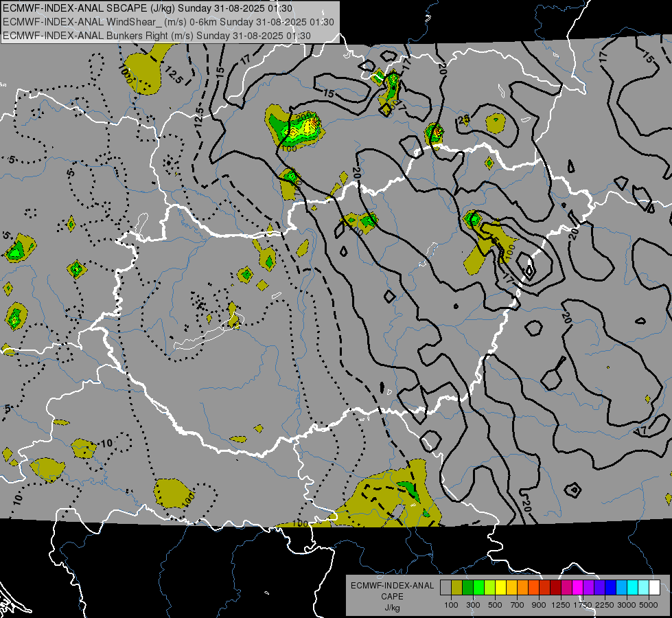Screen dimensions: 672x618
Task: Select the gray below-100 legend swatch
Action: tap(445, 587)
